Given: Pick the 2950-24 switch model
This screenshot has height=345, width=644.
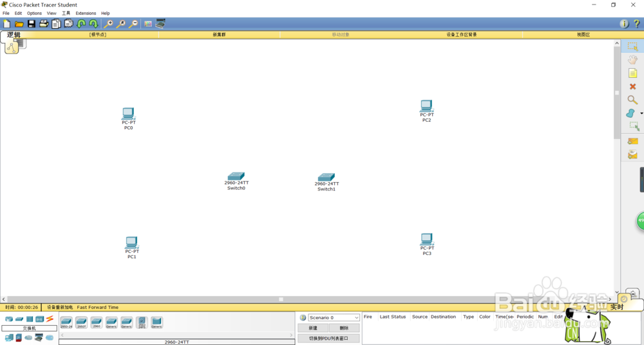Looking at the screenshot, I should pyautogui.click(x=66, y=322).
